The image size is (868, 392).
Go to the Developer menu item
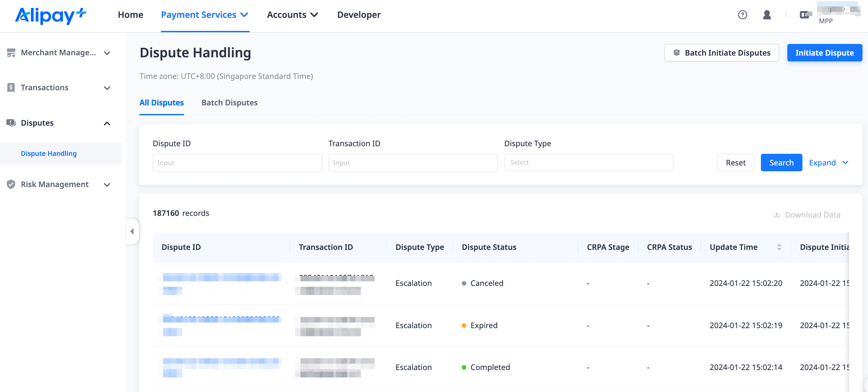click(x=358, y=15)
